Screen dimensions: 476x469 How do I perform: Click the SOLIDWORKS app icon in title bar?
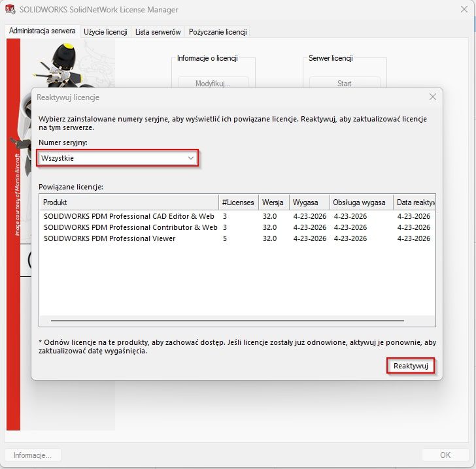10,9
